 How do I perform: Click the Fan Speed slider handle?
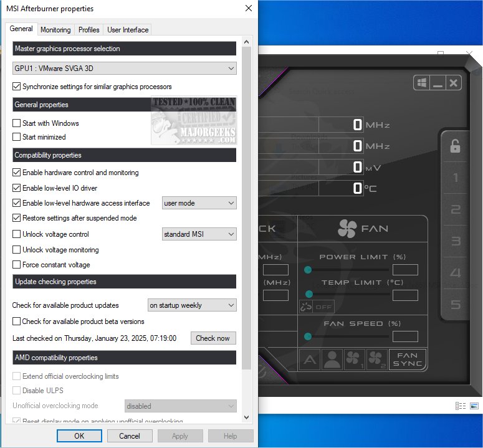pyautogui.click(x=308, y=336)
